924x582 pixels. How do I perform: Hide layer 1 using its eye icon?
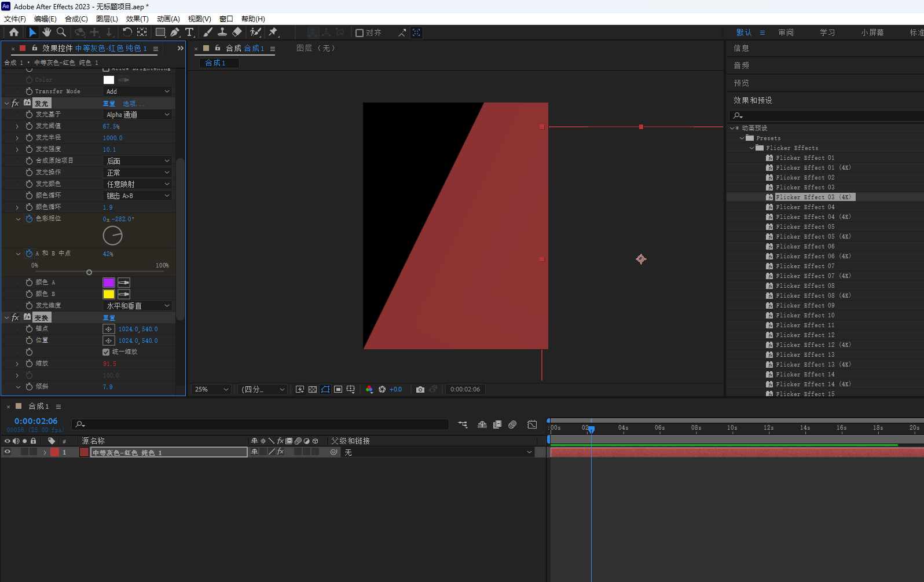tap(8, 452)
